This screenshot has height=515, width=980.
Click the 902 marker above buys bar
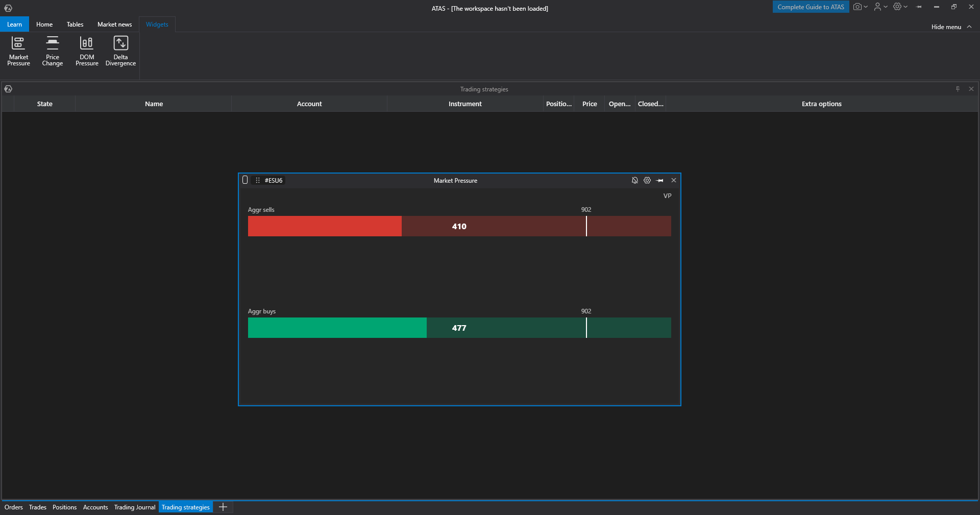[x=586, y=311]
